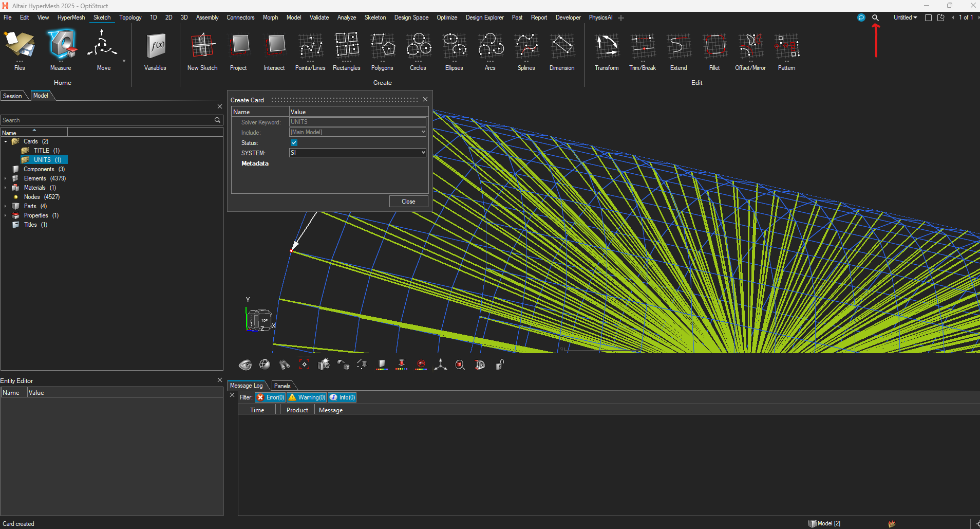
Task: Select the TITLE (1) card in browser
Action: 46,151
